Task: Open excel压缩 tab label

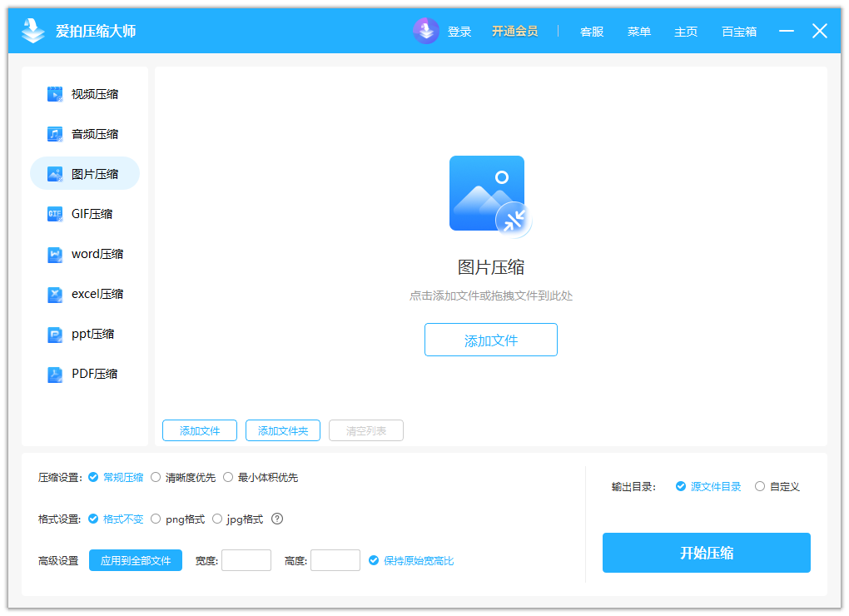Action: click(x=97, y=294)
